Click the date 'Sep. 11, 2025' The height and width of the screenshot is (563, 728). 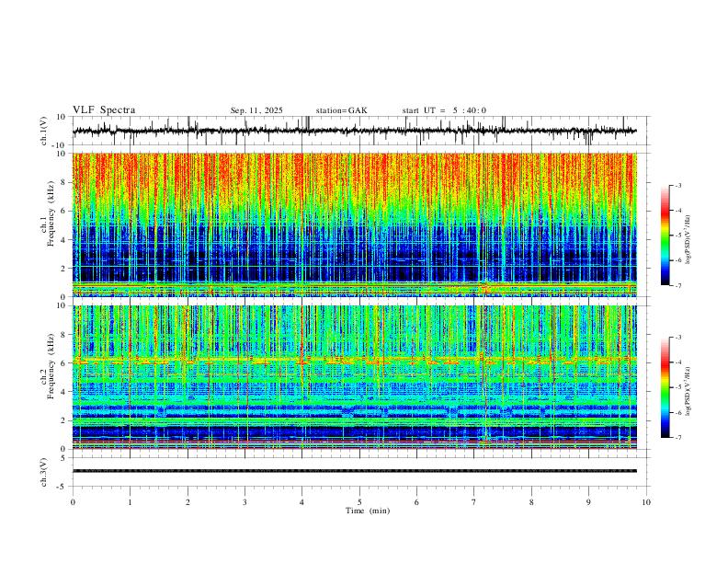[256, 110]
